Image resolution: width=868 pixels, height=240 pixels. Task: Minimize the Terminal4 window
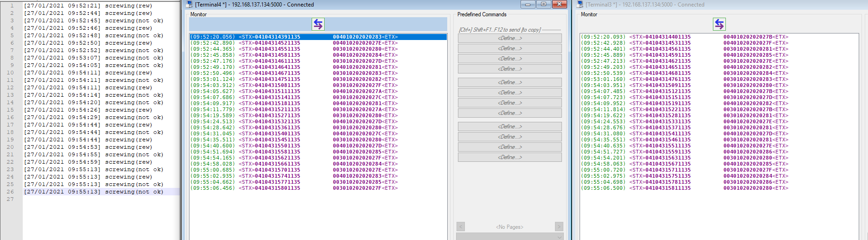coord(528,4)
